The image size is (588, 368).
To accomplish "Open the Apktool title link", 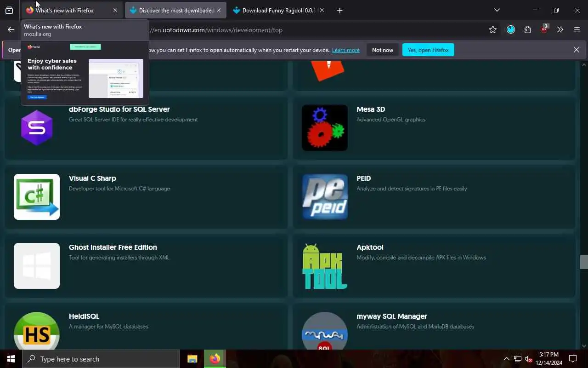I will (x=370, y=247).
